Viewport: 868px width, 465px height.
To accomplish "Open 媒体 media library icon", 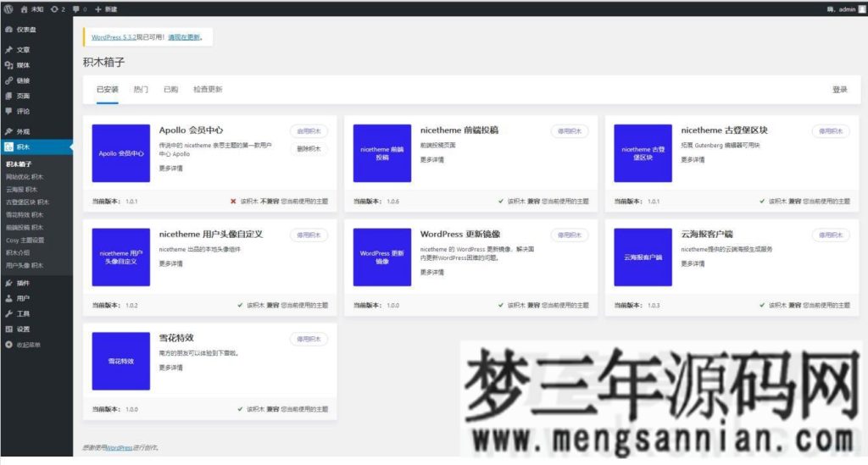I will coord(8,65).
